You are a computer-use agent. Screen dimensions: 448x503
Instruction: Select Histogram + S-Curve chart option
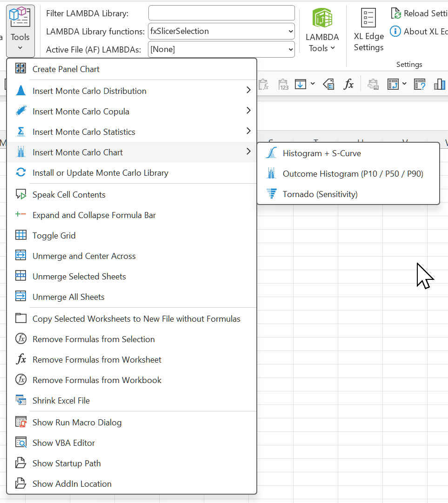pyautogui.click(x=348, y=153)
